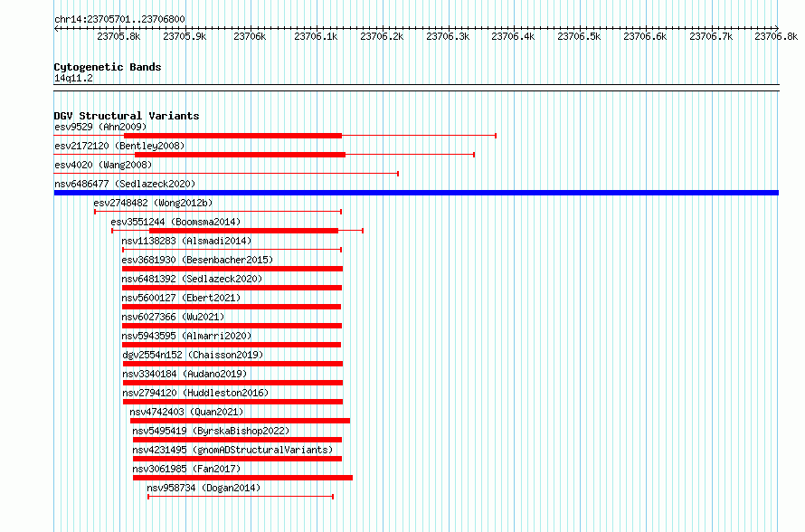This screenshot has width=805, height=532.
Task: Select nsv5495419 (ByrskaBishop2022) label
Action: [x=211, y=431]
